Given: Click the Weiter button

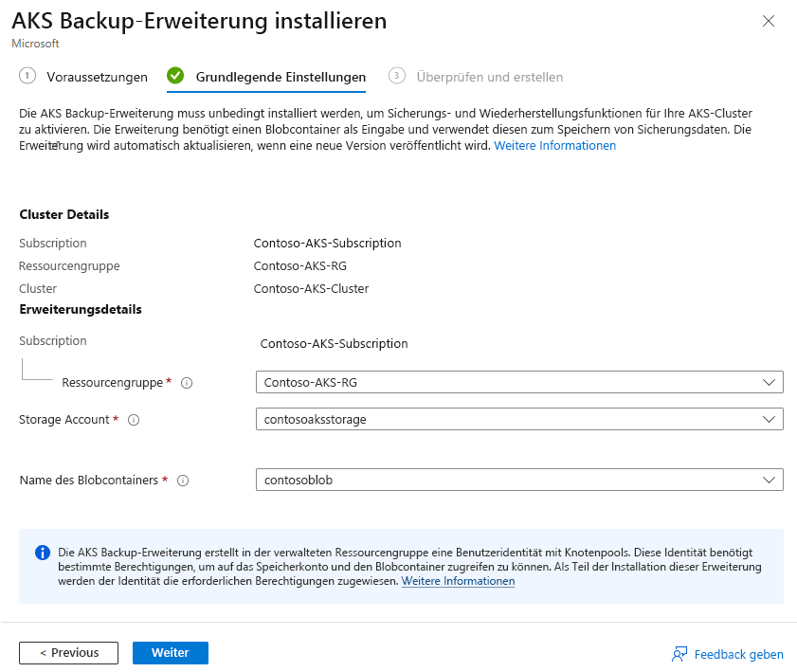Looking at the screenshot, I should point(170,652).
